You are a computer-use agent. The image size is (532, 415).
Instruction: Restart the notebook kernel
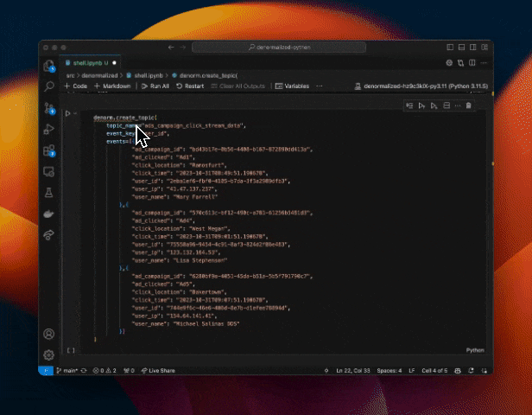click(190, 86)
